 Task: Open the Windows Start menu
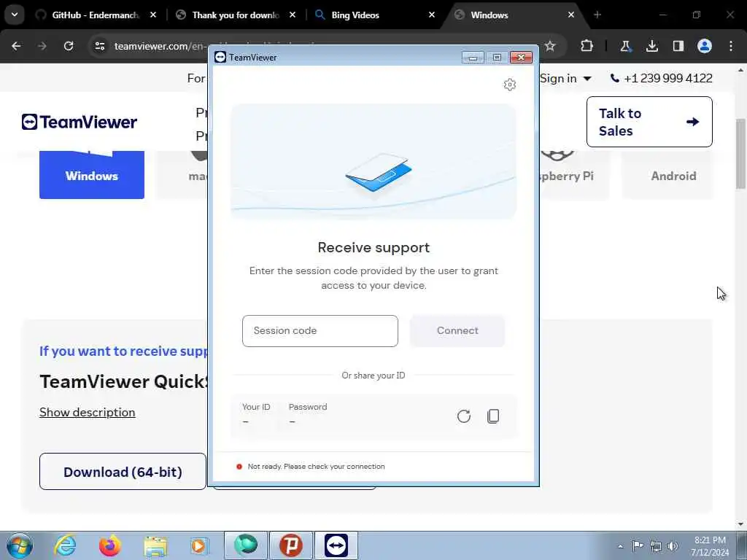[20, 545]
